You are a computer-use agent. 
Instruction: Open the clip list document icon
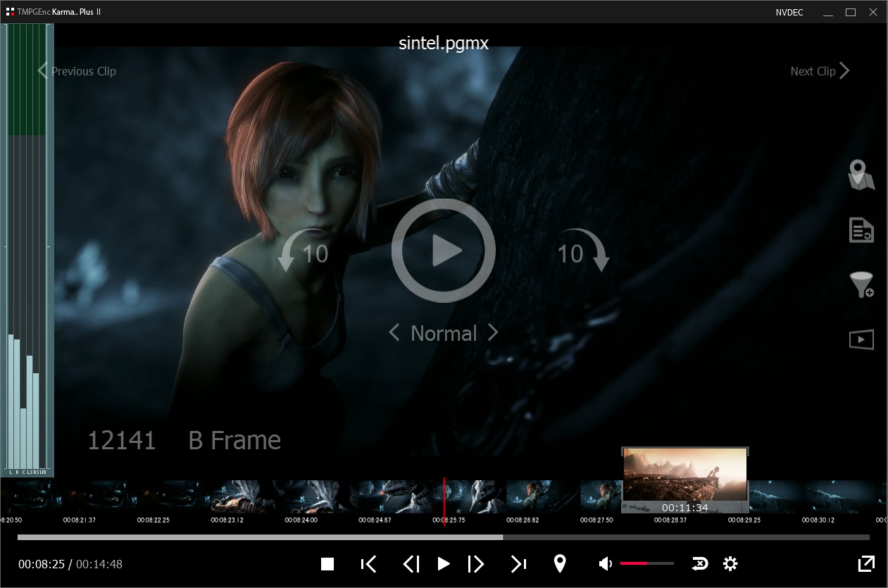click(861, 230)
